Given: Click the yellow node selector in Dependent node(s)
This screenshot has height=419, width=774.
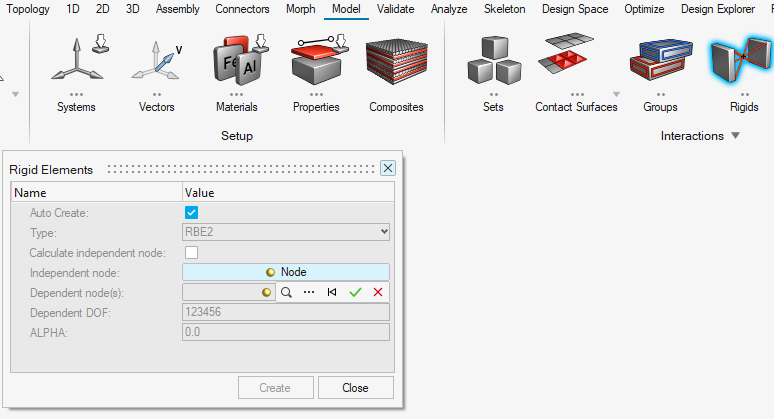Looking at the screenshot, I should pos(267,292).
